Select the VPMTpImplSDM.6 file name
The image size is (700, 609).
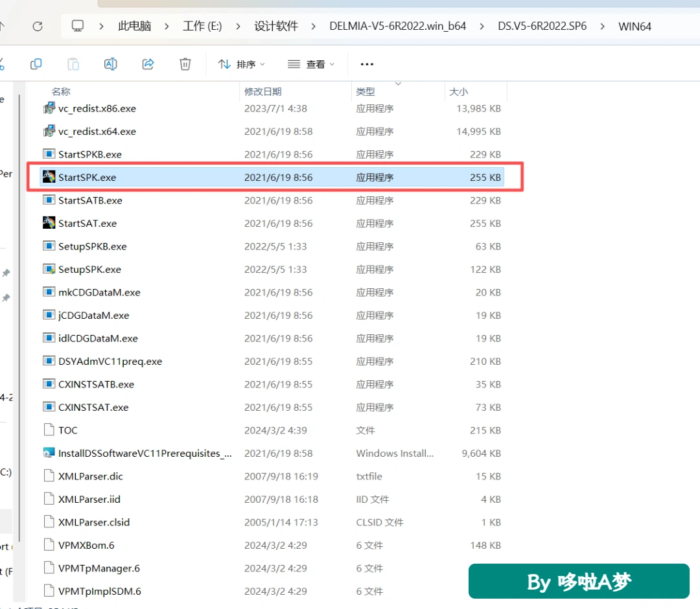[100, 592]
